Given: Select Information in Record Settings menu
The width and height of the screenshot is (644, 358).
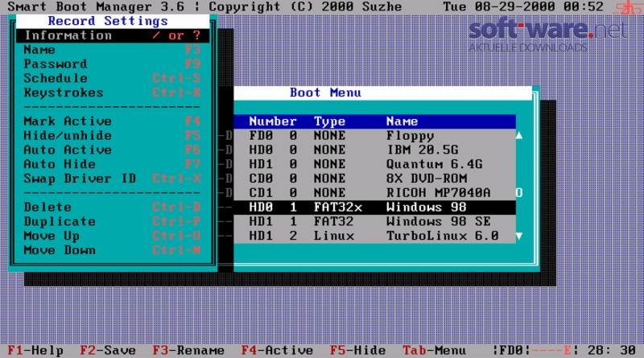Looking at the screenshot, I should pos(113,35).
